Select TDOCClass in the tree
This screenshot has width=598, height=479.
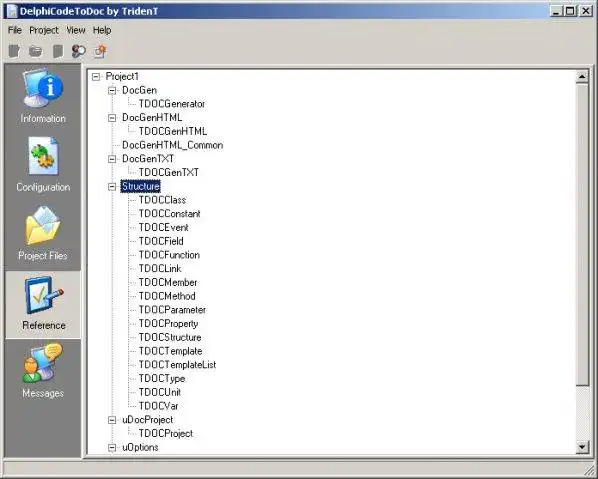point(162,200)
